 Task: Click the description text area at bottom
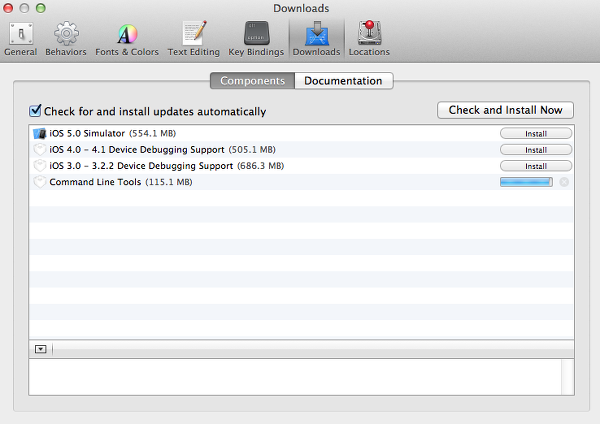tap(295, 377)
